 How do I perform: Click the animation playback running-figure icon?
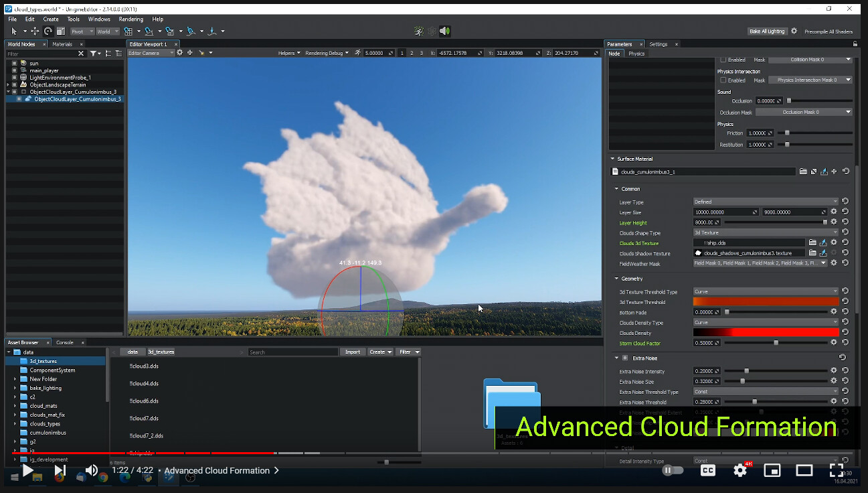point(419,31)
